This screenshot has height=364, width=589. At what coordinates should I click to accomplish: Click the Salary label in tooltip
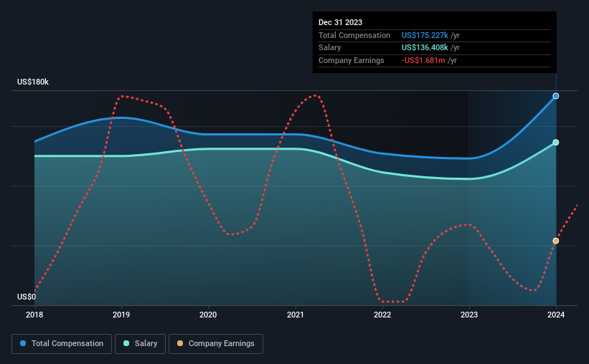(330, 48)
